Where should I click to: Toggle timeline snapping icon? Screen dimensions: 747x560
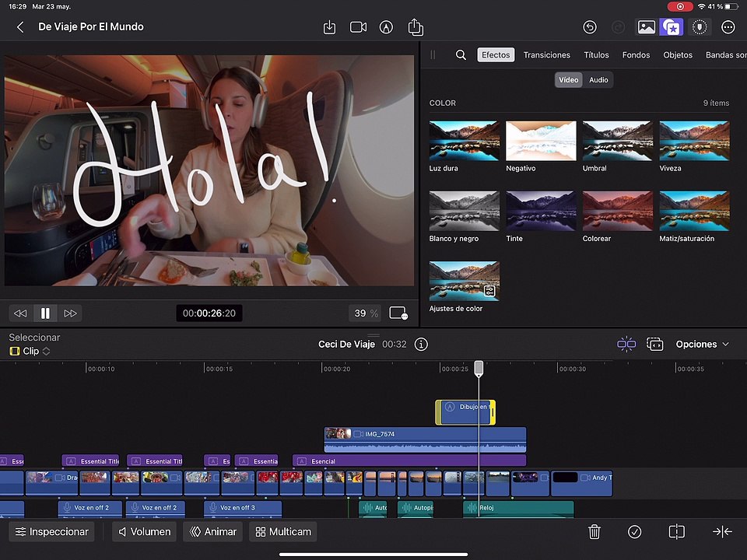coord(626,344)
